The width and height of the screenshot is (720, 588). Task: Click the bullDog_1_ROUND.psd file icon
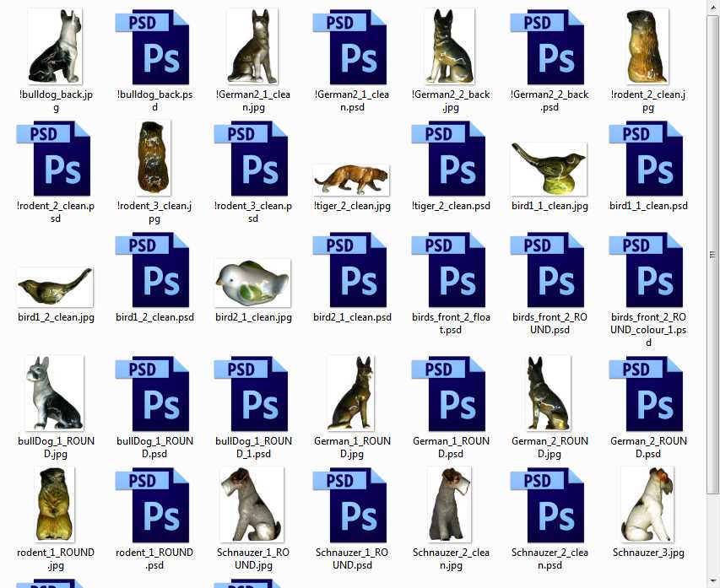[x=153, y=394]
